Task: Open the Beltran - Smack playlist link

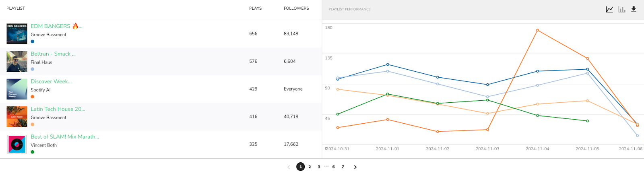Action: coord(53,54)
